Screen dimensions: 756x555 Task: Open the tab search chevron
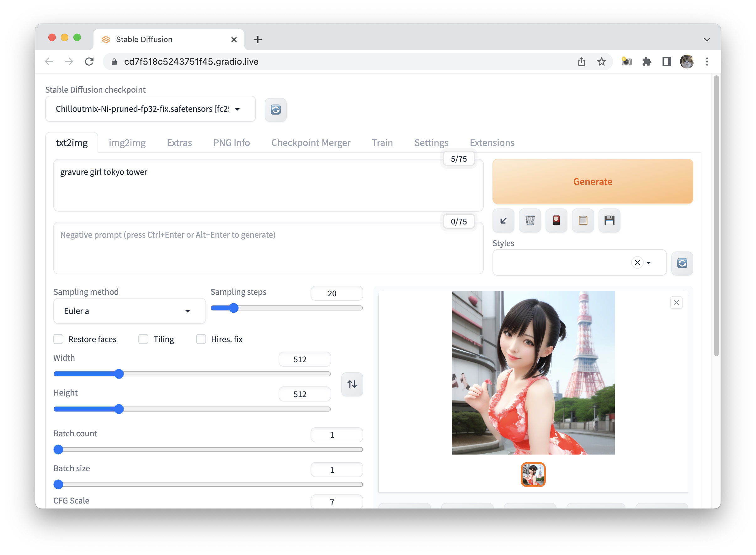point(707,39)
